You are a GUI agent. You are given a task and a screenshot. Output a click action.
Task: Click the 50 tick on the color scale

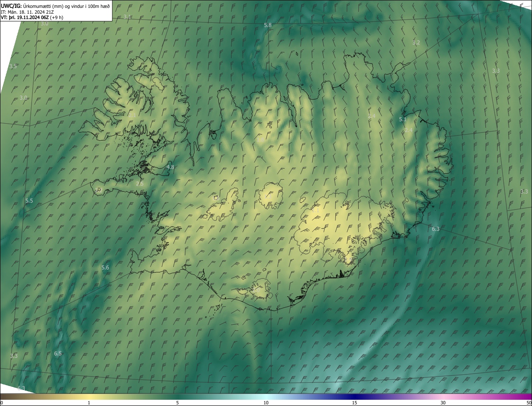[529, 403]
